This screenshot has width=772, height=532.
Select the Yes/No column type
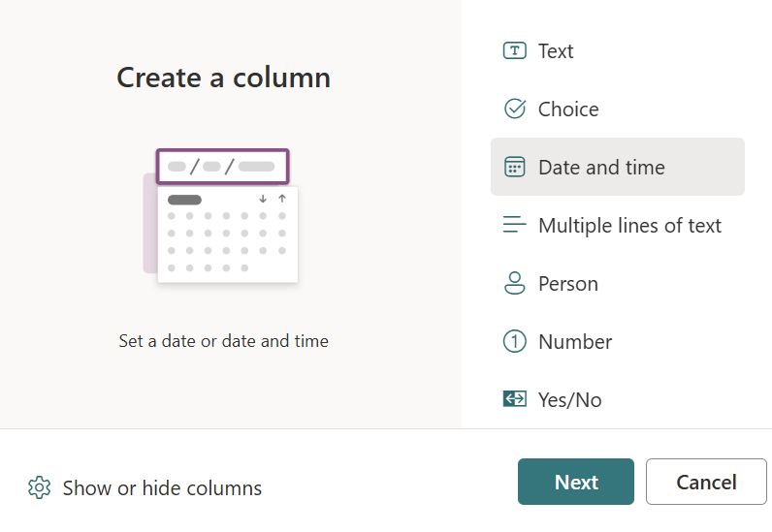[x=570, y=399]
